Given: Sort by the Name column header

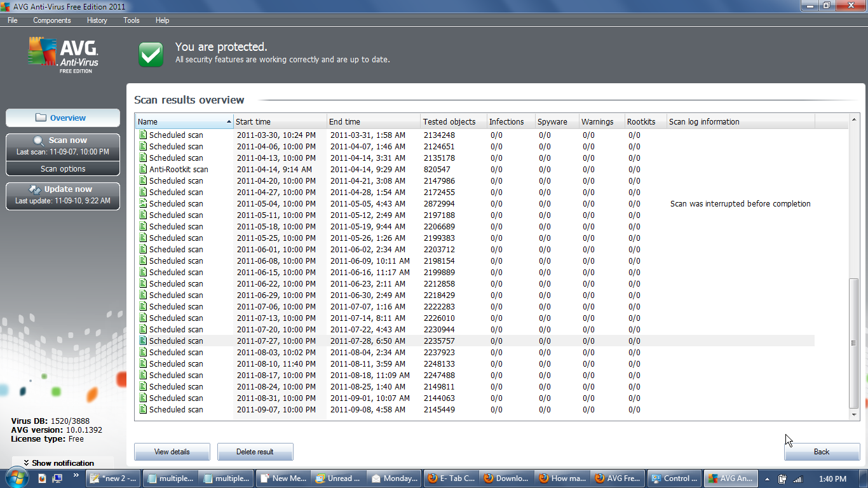Looking at the screenshot, I should (184, 121).
